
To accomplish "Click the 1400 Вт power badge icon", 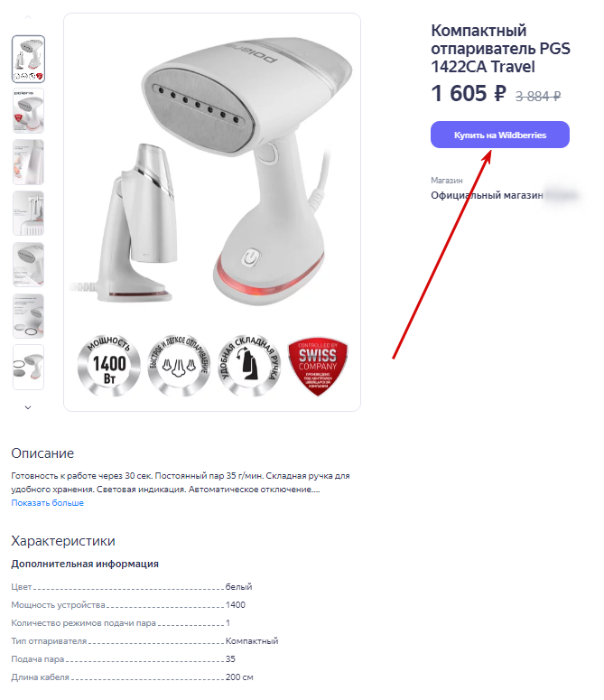I will 109,365.
